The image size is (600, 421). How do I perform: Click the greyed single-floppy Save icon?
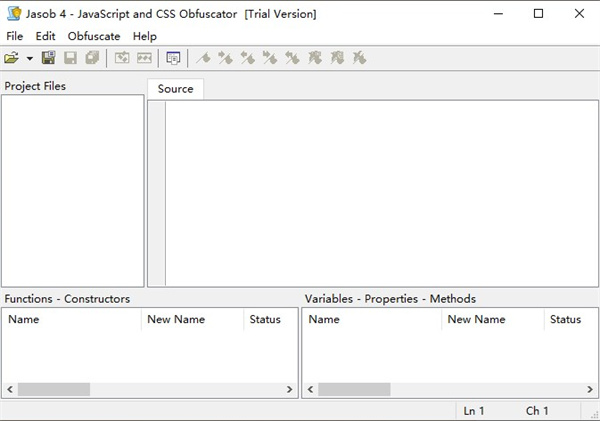pyautogui.click(x=70, y=58)
